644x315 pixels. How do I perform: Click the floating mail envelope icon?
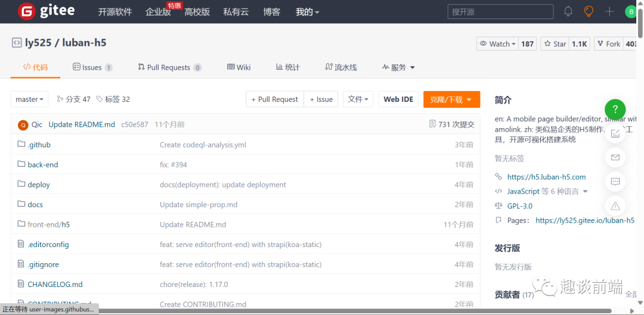(615, 157)
